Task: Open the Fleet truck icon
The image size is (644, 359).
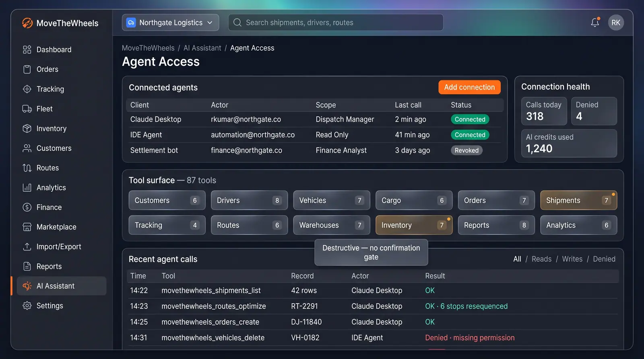Action: (x=27, y=109)
